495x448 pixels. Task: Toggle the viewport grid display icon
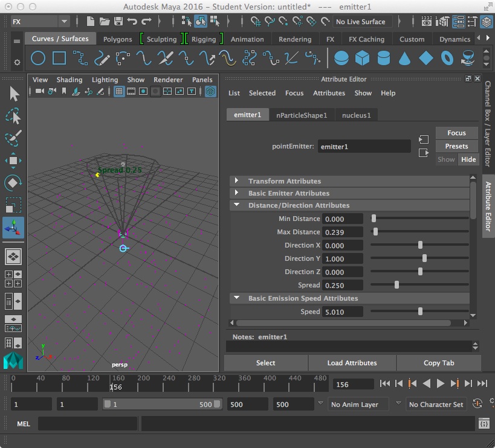(x=119, y=92)
